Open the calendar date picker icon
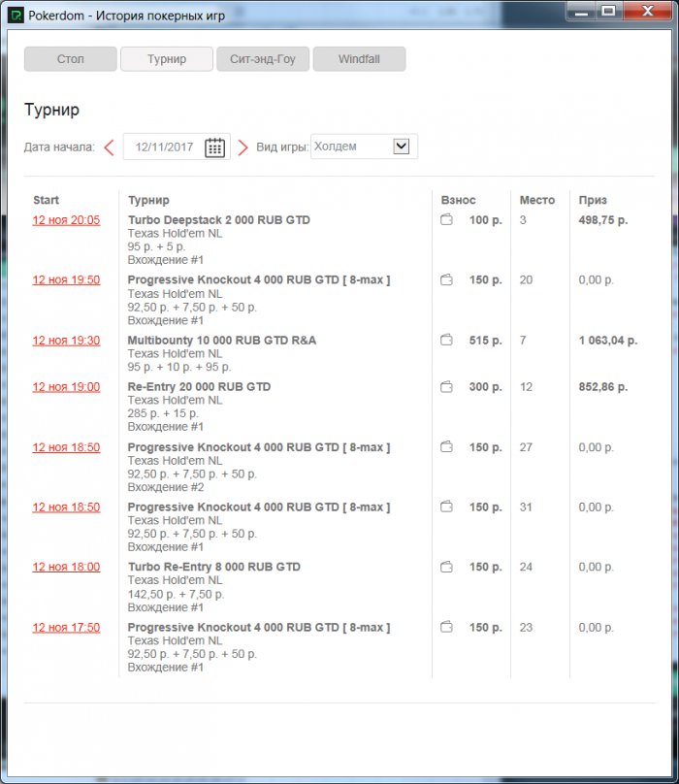Image resolution: width=679 pixels, height=784 pixels. pos(215,147)
